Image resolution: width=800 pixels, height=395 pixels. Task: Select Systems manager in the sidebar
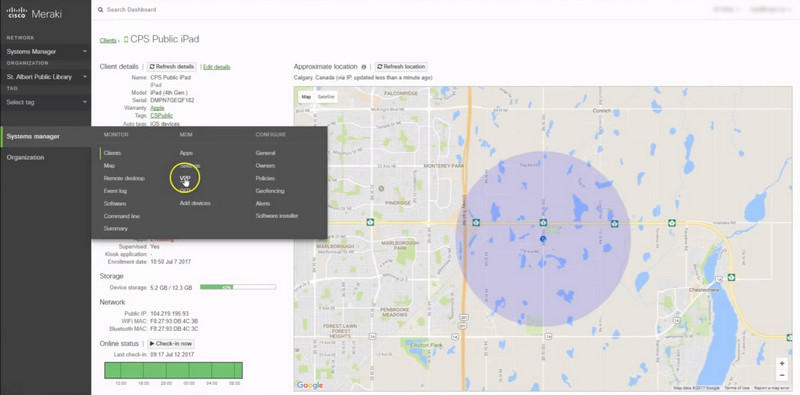(33, 136)
